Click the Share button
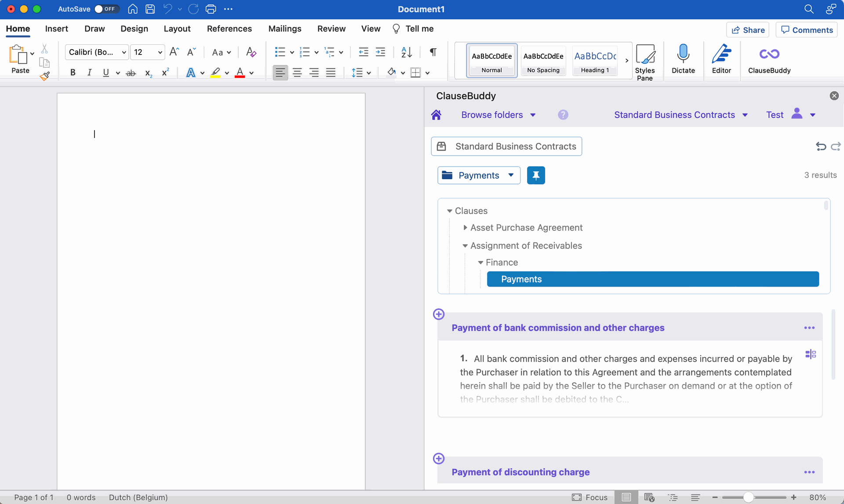 748,30
